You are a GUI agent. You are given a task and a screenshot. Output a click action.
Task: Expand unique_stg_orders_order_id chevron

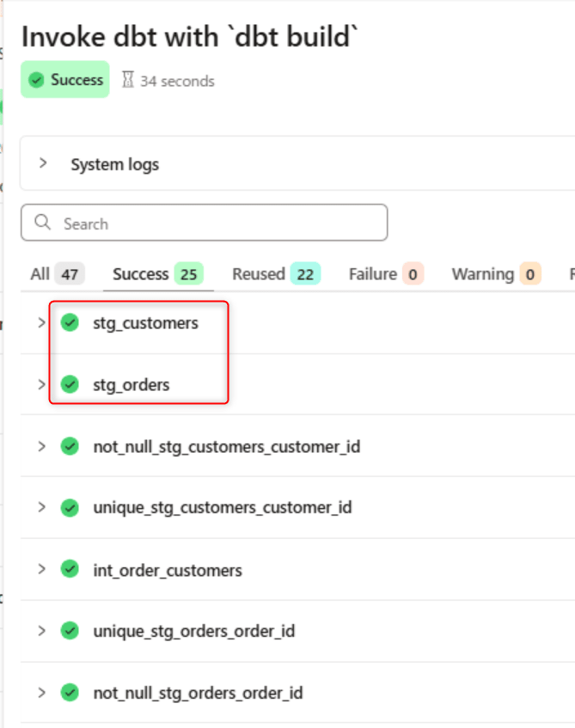tap(42, 631)
